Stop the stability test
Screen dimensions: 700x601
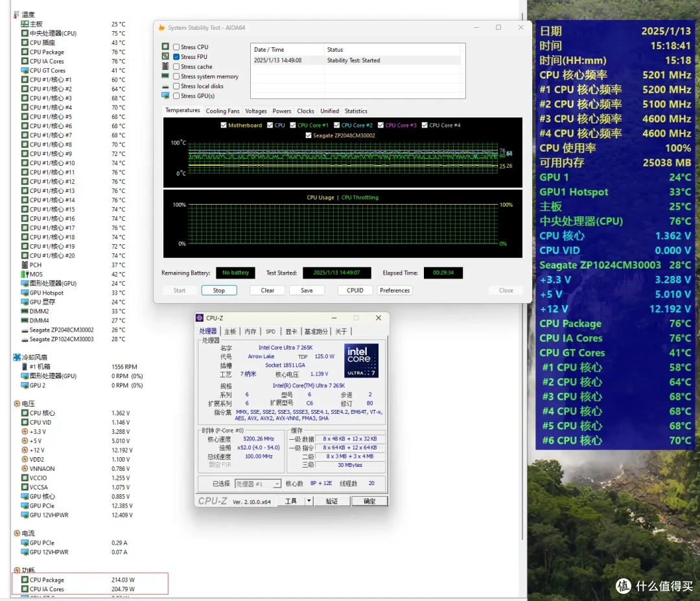point(219,290)
